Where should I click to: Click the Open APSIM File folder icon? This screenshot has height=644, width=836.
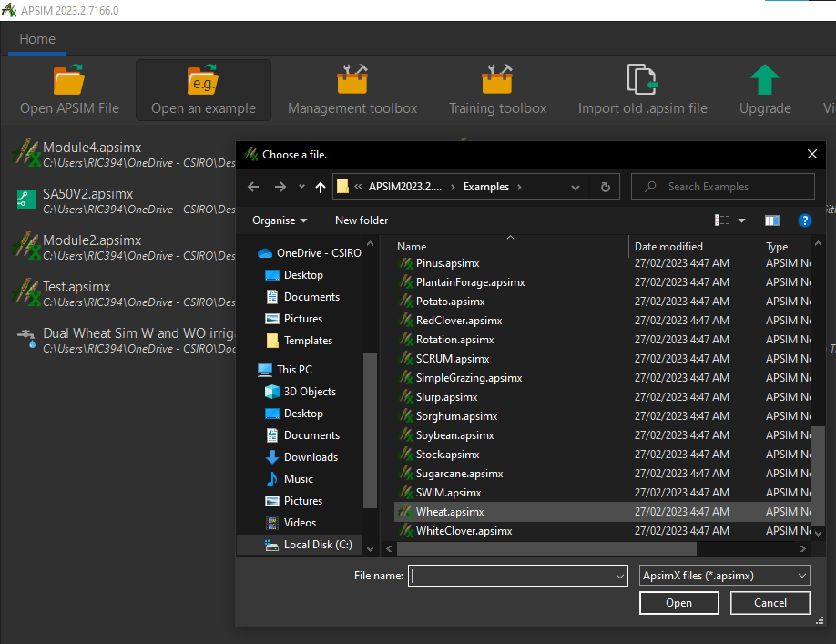[69, 79]
